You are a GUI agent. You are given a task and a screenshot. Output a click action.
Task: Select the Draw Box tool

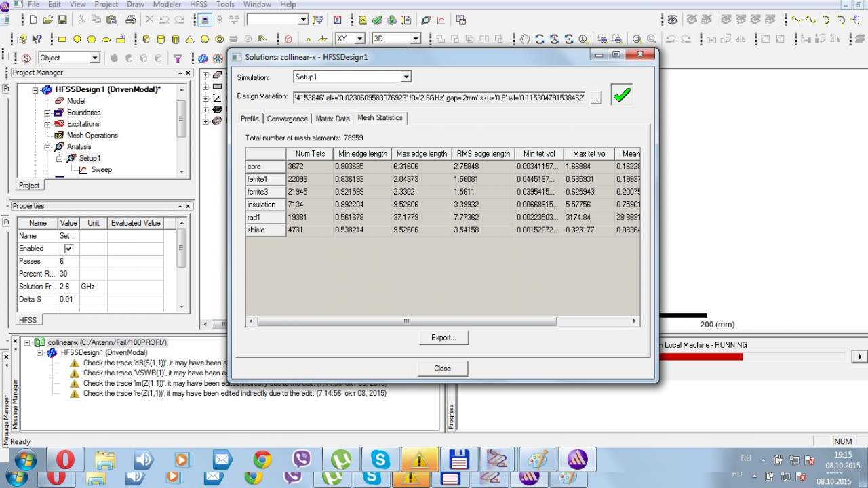(x=147, y=39)
